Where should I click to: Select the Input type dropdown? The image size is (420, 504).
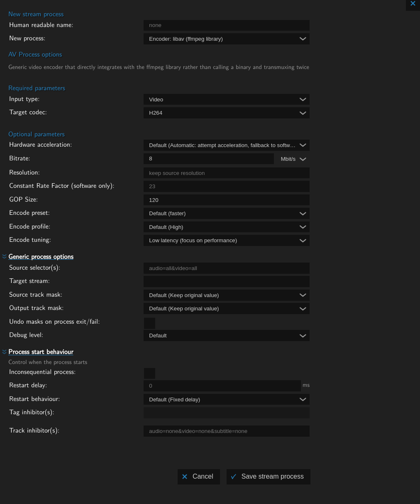point(226,100)
